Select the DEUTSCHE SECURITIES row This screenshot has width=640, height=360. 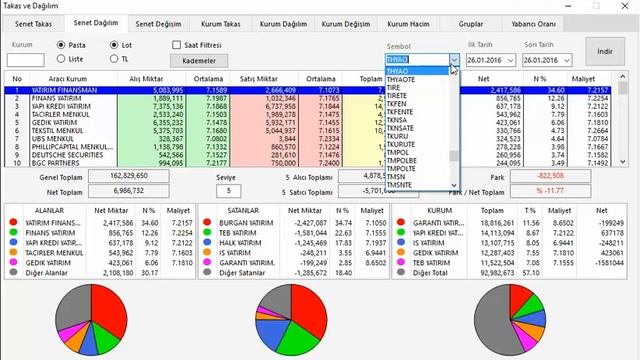(x=308, y=155)
